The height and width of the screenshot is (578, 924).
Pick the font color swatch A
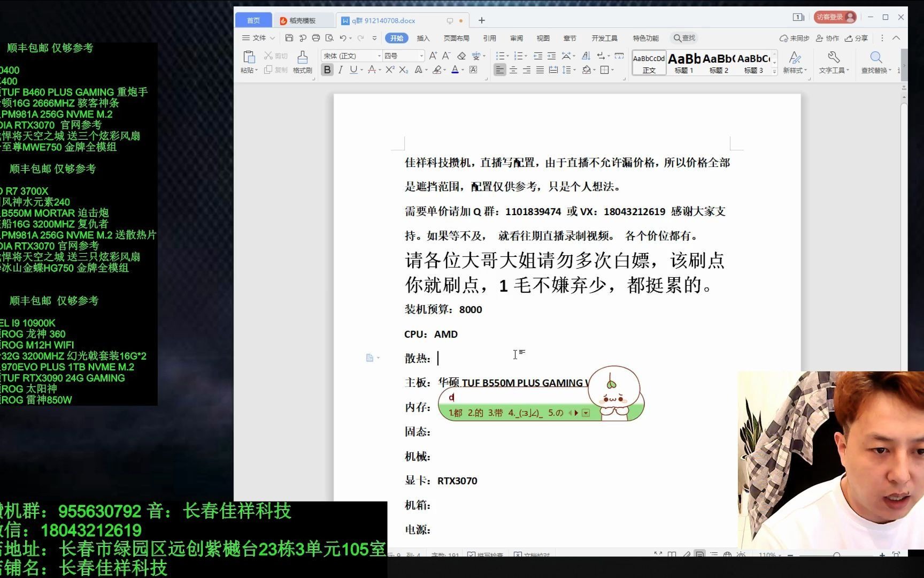pos(455,70)
